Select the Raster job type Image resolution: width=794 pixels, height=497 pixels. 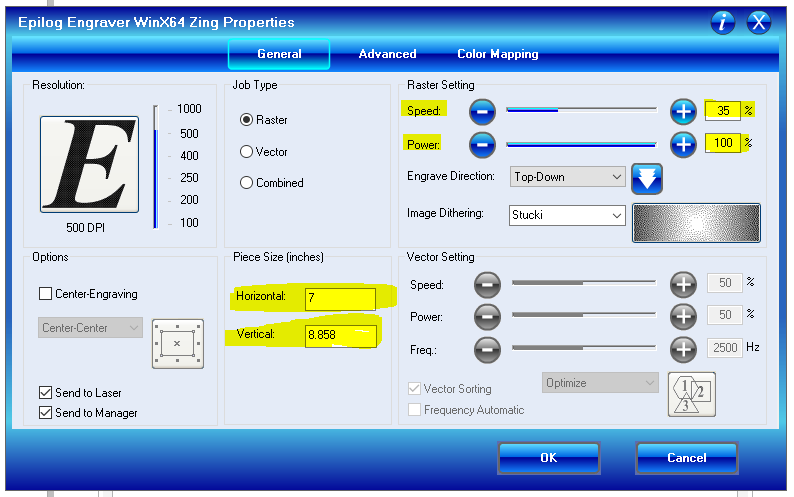click(263, 120)
